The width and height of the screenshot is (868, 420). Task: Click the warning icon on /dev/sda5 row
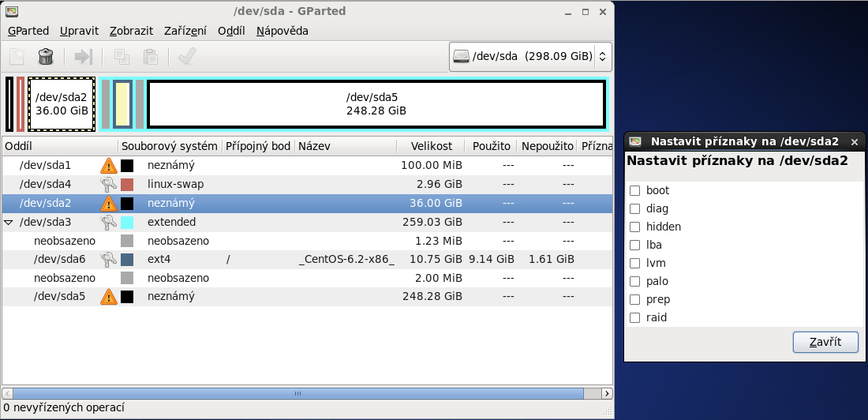click(x=109, y=296)
